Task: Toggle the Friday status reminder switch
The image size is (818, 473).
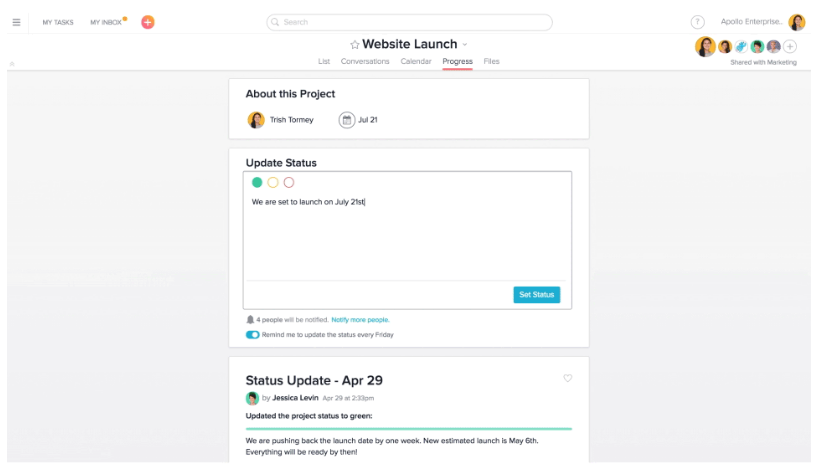Action: pos(252,335)
